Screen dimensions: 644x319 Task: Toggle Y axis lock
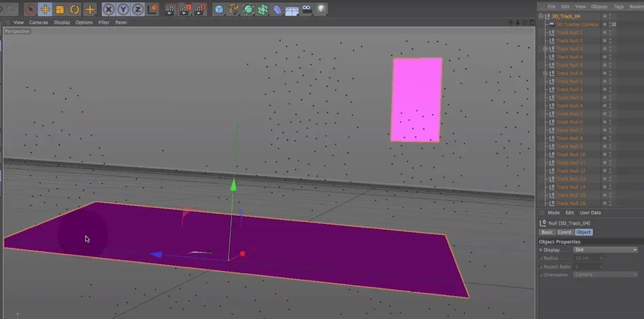(123, 9)
